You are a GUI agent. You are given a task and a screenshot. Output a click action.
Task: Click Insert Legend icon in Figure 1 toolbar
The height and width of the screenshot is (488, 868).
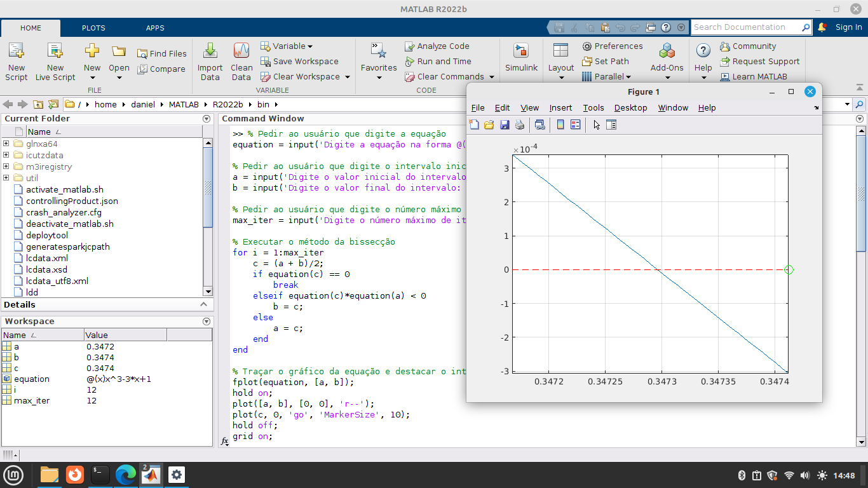575,125
